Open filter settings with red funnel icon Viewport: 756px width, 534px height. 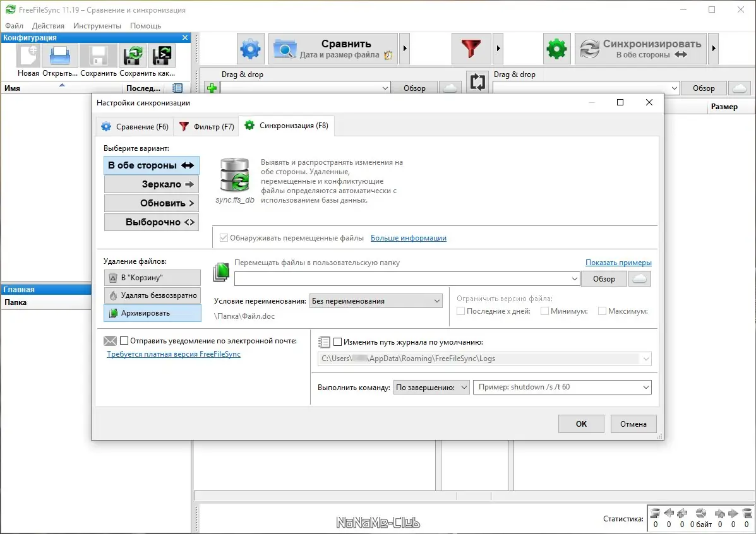tap(471, 49)
